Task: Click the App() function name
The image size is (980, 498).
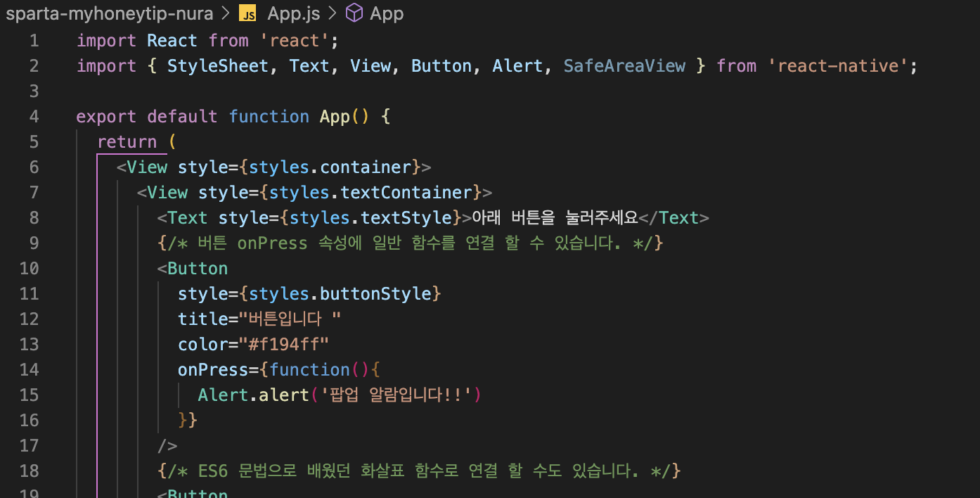Action: pyautogui.click(x=345, y=117)
